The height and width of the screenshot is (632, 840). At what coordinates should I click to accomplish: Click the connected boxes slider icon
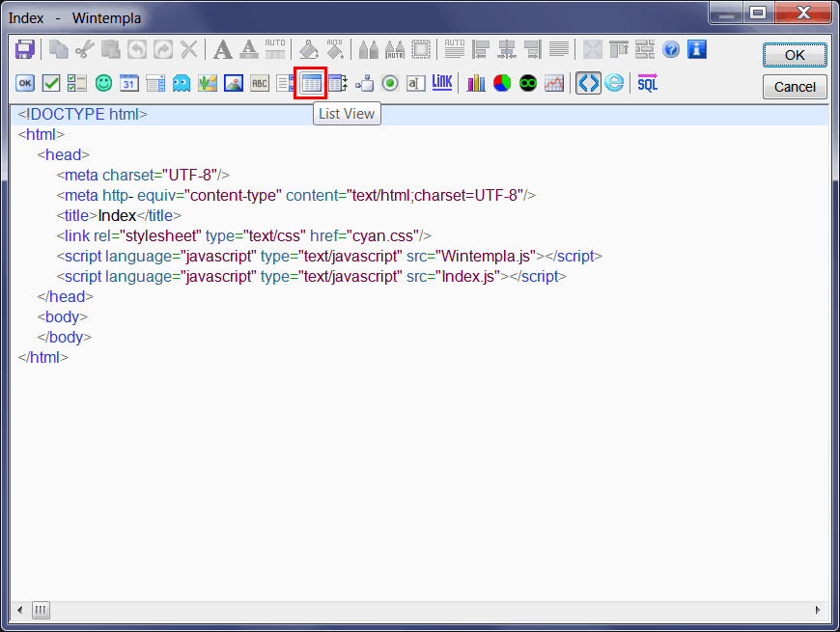click(364, 84)
